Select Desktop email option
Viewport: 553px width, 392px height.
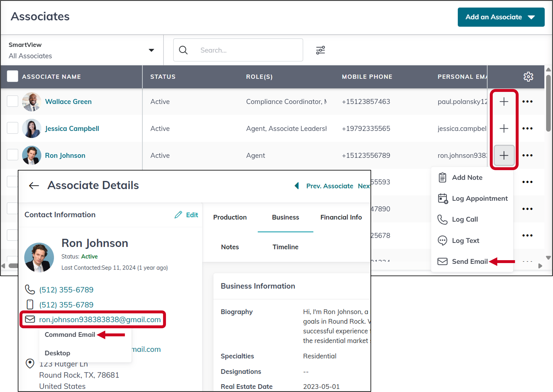(x=57, y=353)
